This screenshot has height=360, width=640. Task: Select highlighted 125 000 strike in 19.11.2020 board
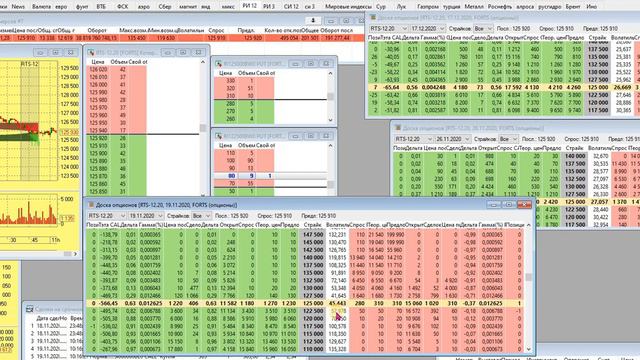point(312,303)
